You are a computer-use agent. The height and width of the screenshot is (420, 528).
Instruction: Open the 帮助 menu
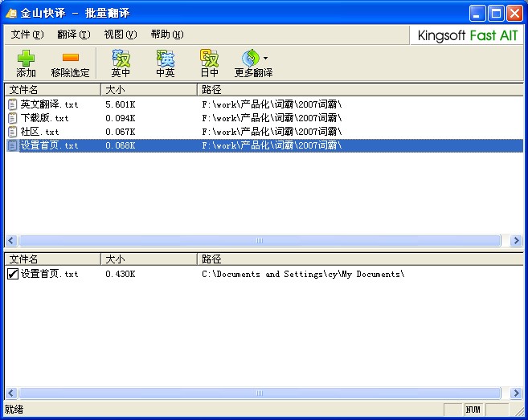[x=166, y=35]
